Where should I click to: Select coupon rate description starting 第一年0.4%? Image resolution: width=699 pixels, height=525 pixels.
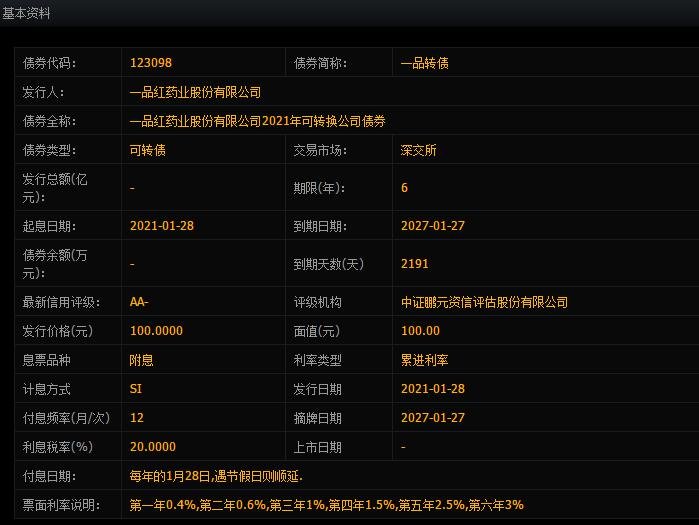click(x=326, y=505)
